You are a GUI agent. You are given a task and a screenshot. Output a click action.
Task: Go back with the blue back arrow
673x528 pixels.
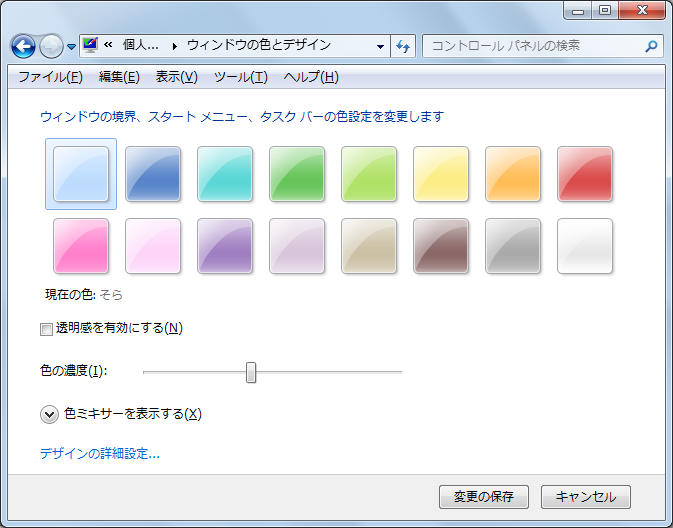click(x=23, y=46)
